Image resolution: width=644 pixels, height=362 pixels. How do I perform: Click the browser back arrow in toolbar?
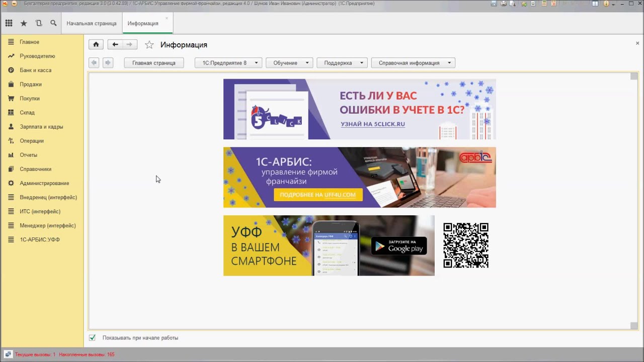94,63
